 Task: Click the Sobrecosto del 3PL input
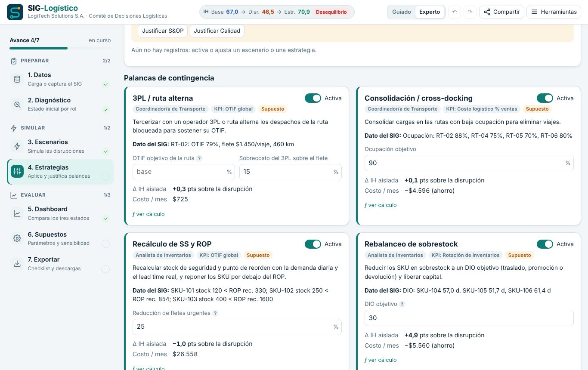pyautogui.click(x=291, y=172)
